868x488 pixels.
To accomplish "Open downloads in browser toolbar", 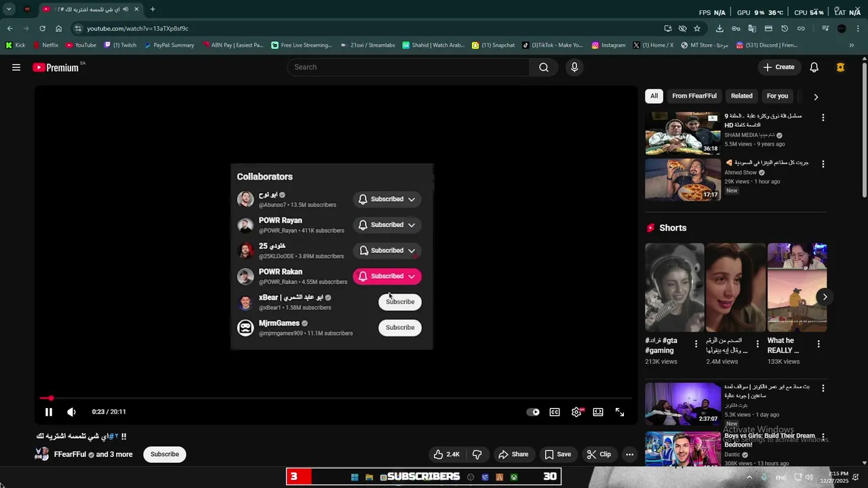I will point(719,28).
